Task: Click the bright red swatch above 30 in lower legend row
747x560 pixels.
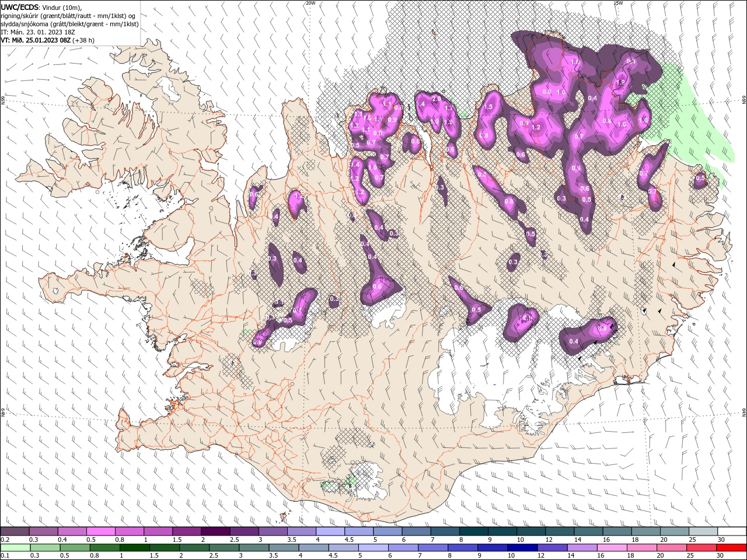Action: tap(732, 548)
